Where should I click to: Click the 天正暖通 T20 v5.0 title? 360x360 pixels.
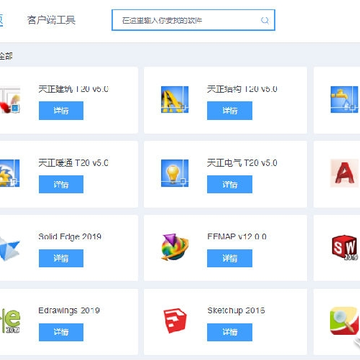73,163
